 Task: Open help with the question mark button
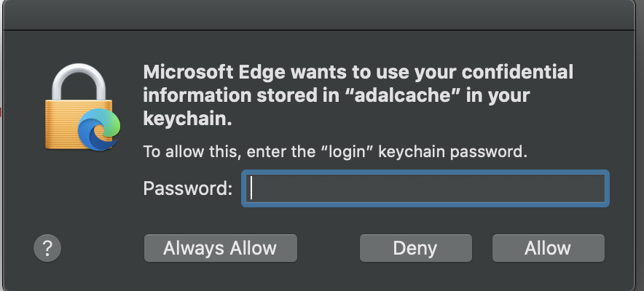point(47,247)
